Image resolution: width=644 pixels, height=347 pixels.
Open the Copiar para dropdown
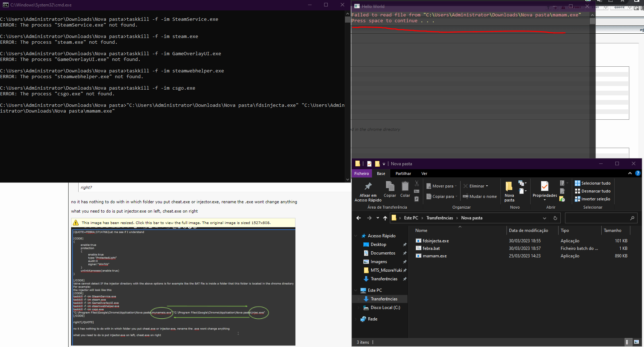click(442, 196)
